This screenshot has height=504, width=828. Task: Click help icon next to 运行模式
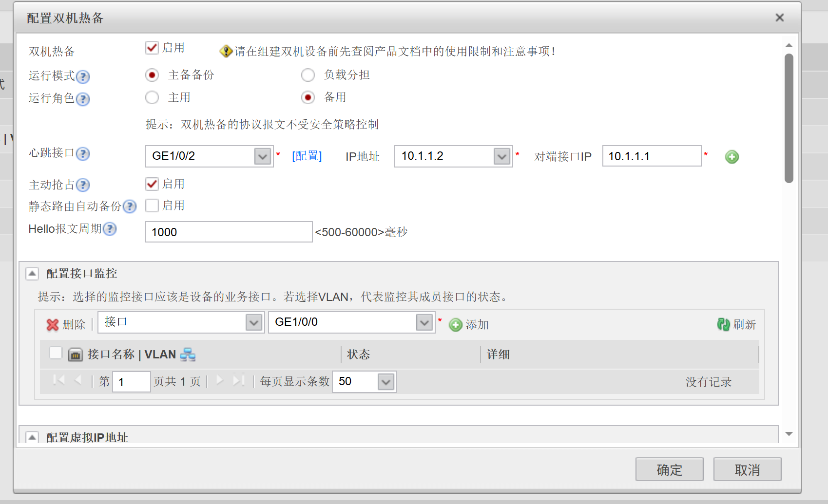click(83, 76)
